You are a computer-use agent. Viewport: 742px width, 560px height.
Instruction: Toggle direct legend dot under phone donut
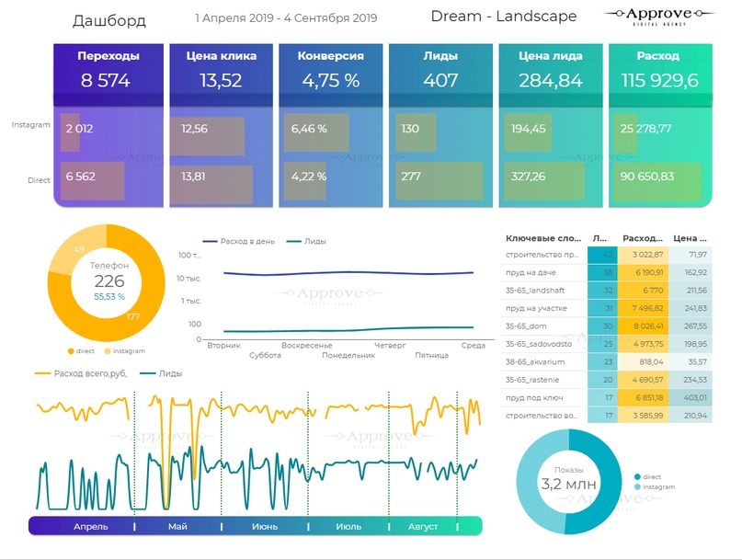pyautogui.click(x=71, y=351)
